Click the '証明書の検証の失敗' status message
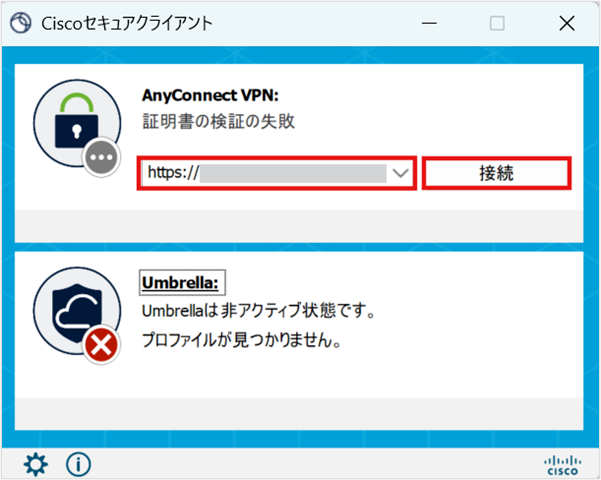The image size is (601, 480). pyautogui.click(x=218, y=122)
